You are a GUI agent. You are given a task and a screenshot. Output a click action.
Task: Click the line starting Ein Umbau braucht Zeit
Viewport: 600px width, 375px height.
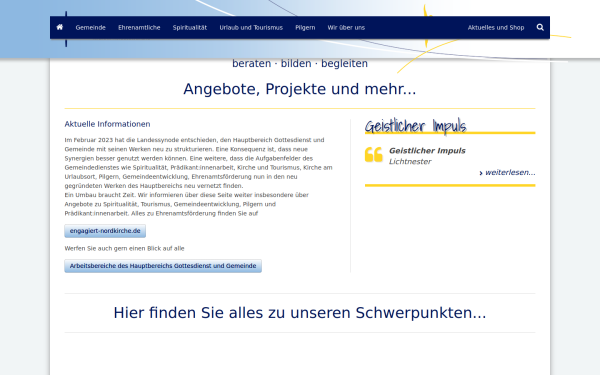[x=186, y=195]
